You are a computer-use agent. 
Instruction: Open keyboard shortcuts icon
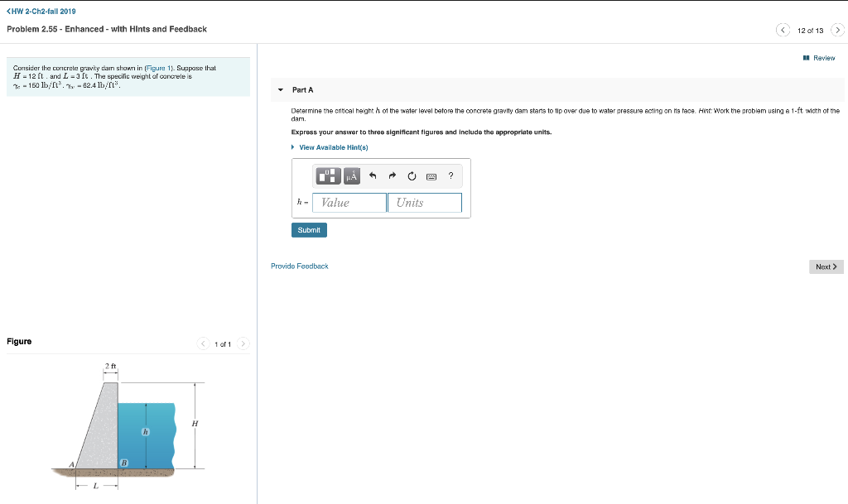pyautogui.click(x=431, y=176)
